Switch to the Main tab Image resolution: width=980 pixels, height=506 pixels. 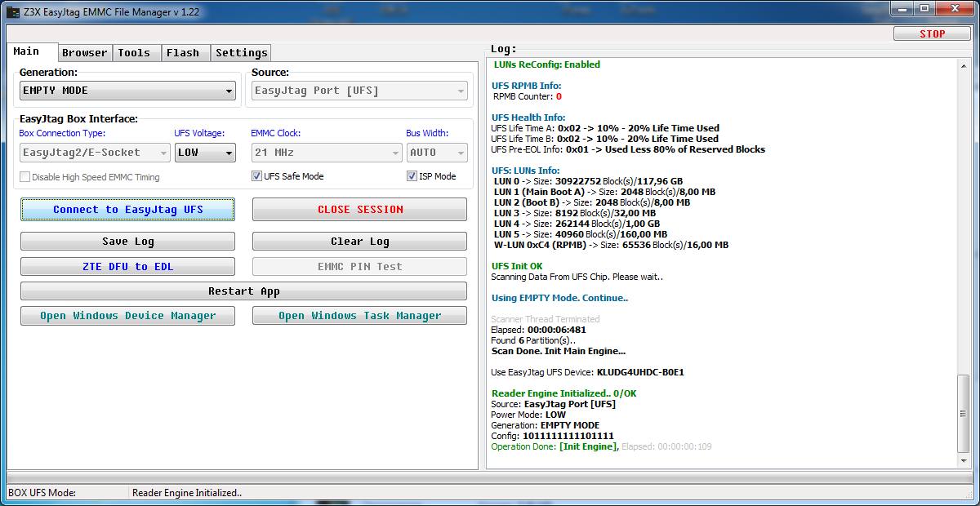(x=33, y=51)
